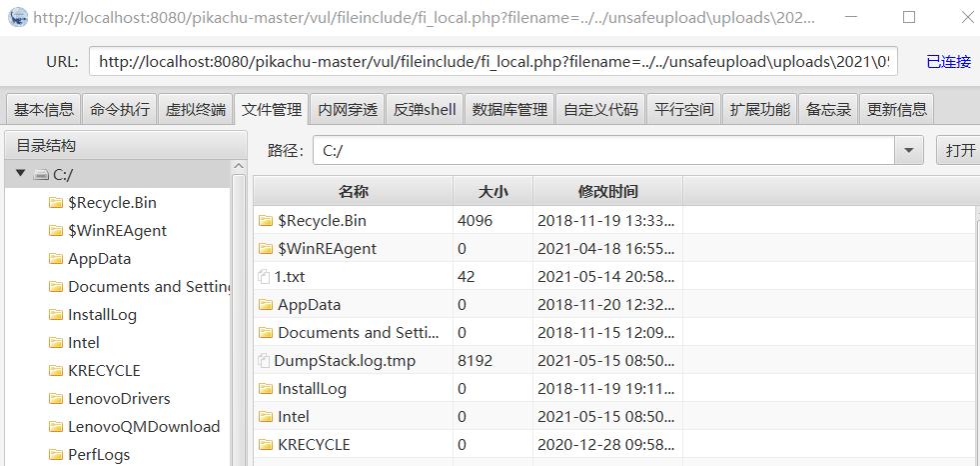The height and width of the screenshot is (466, 980).
Task: Click Intel folder icon in file table
Action: point(267,416)
